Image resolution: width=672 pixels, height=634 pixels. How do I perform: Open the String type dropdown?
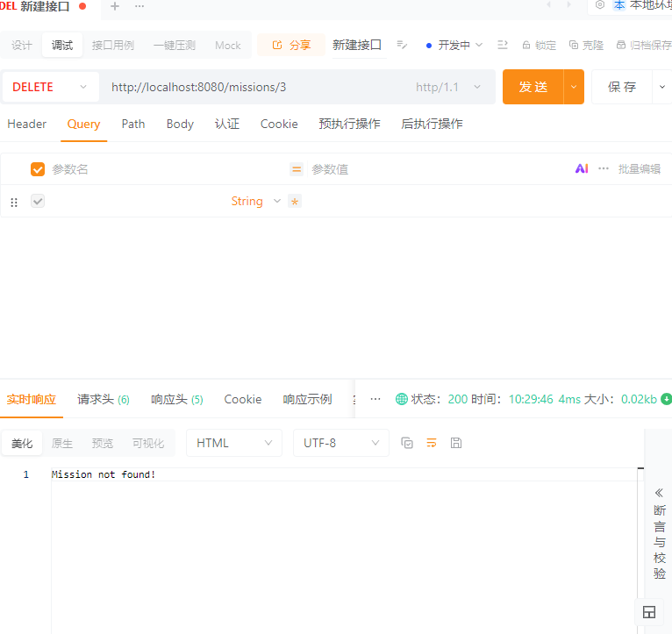tap(256, 201)
